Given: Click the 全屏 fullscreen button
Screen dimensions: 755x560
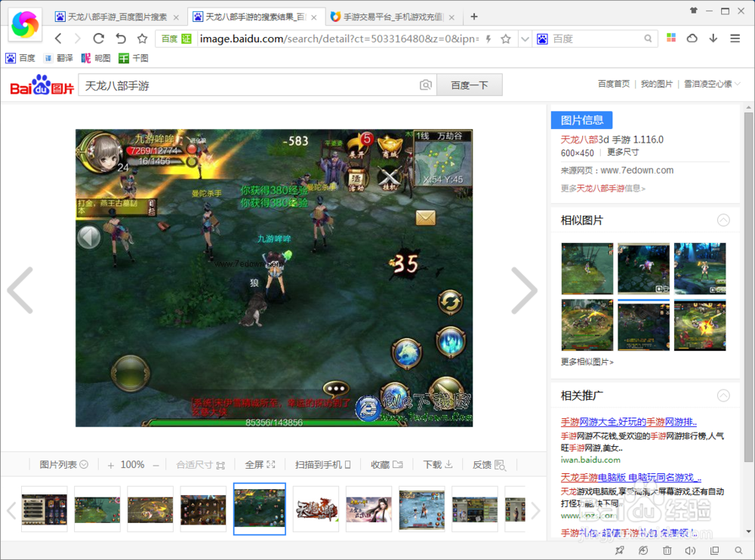Looking at the screenshot, I should point(260,465).
